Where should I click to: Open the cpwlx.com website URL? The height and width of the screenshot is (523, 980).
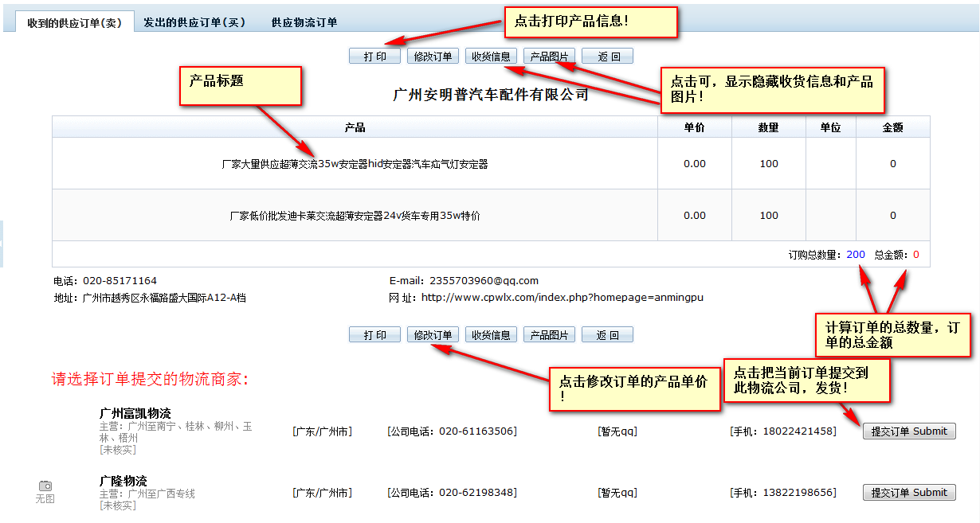[x=562, y=298]
